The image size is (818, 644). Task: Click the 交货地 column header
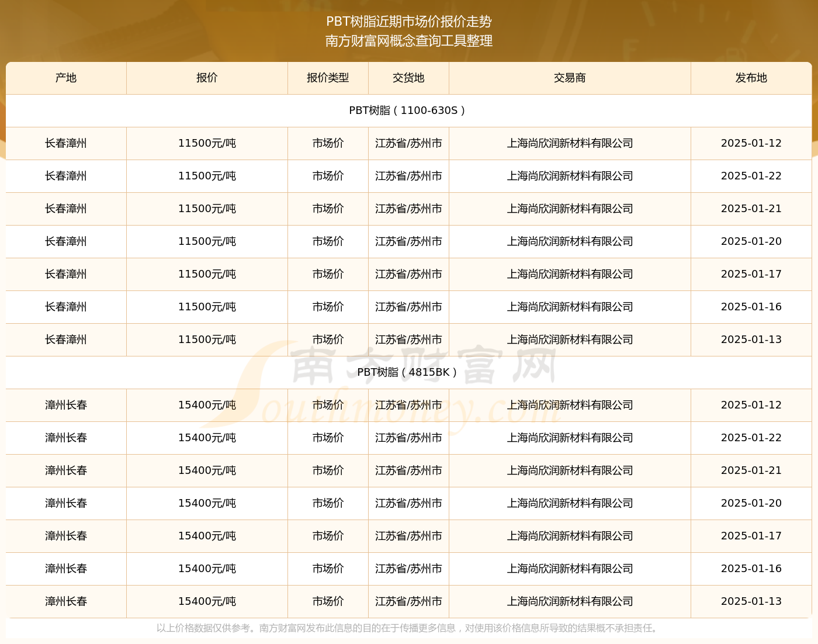[x=408, y=78]
